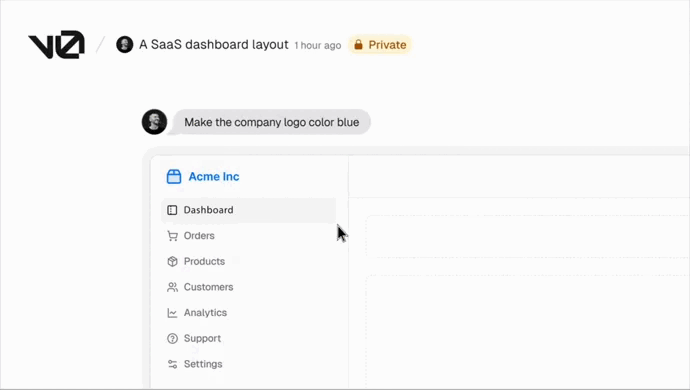The width and height of the screenshot is (690, 390).
Task: Open the Orders menu item
Action: (249, 236)
